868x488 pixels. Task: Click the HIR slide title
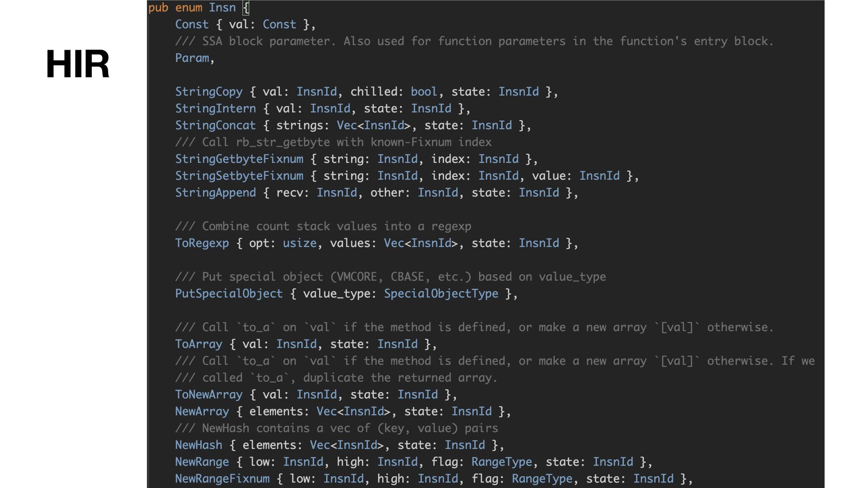(x=77, y=64)
